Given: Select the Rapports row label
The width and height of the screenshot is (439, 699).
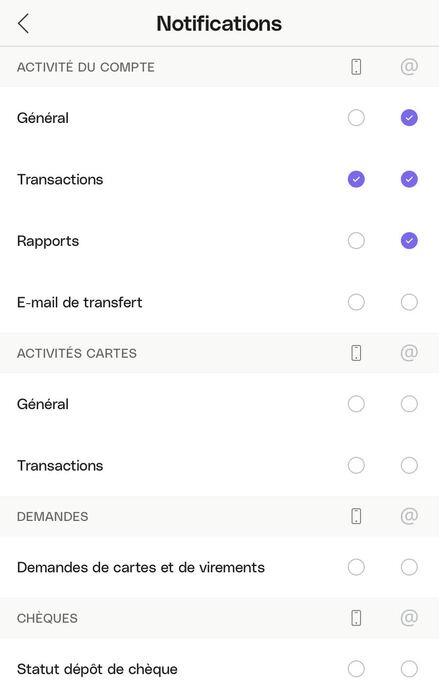Looking at the screenshot, I should (48, 242).
